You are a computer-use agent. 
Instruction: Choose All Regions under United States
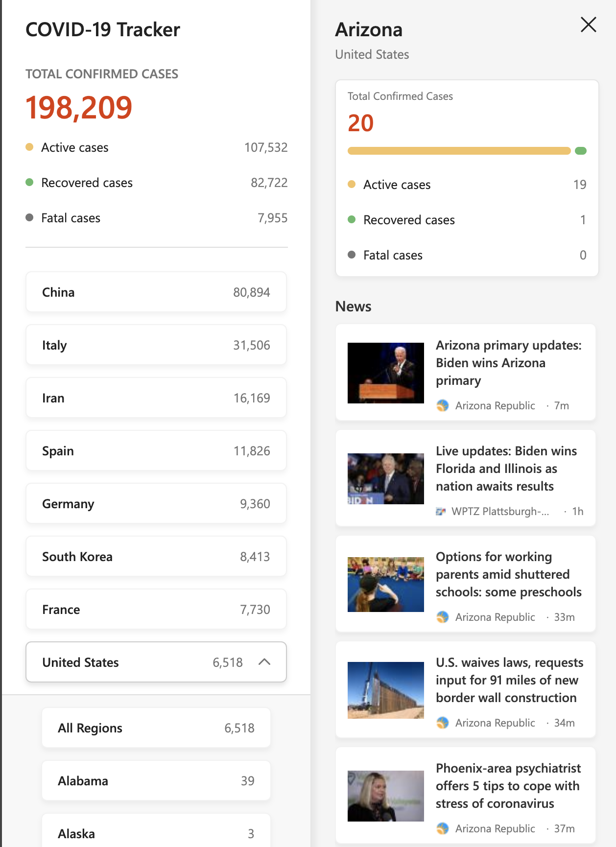(x=156, y=728)
